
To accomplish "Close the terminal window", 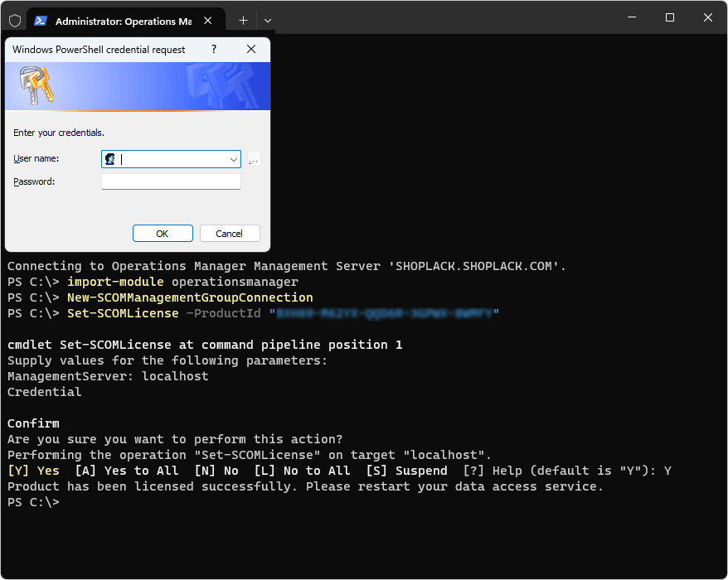I will pyautogui.click(x=708, y=17).
